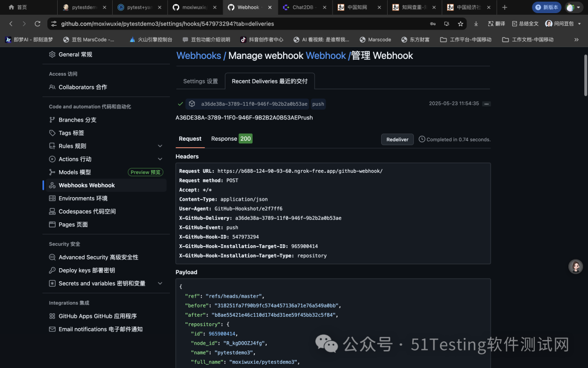Click the 总结全文 summarize button
Image resolution: width=588 pixels, height=368 pixels.
pos(525,23)
